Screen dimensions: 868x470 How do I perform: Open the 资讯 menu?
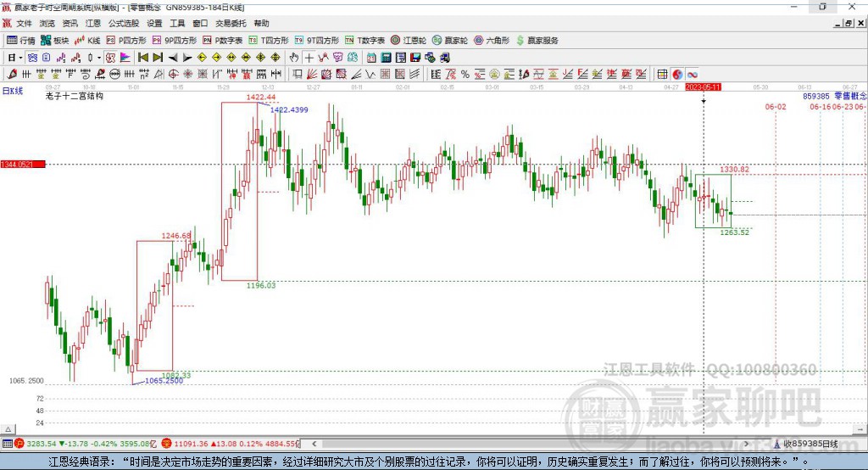70,23
